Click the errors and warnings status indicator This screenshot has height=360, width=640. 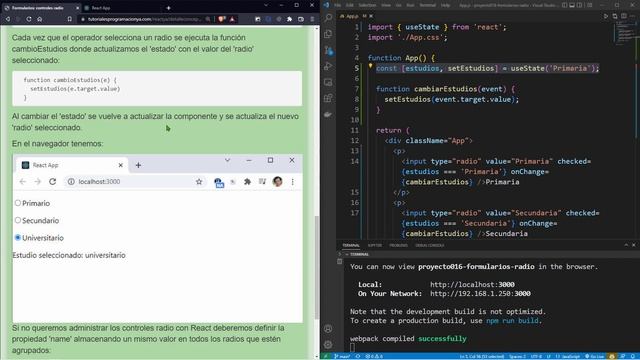coord(374,356)
